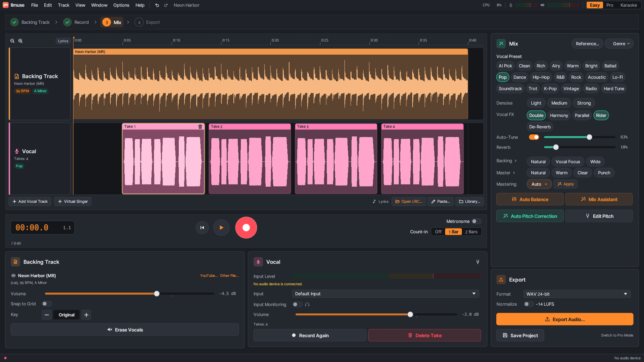Go to the Export step
Viewport: 644px width, 362px height.
[x=147, y=23]
